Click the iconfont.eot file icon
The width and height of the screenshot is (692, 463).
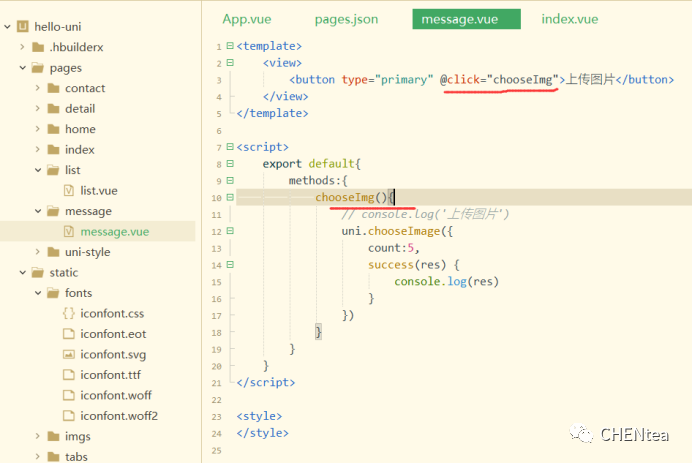69,334
